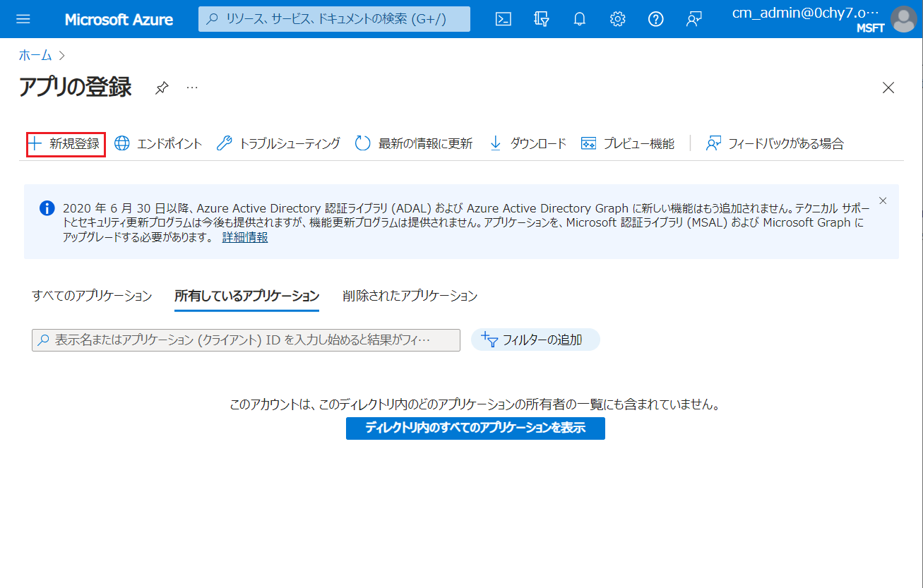The image size is (923, 588).
Task: Click ダウンロード toolbar button
Action: pyautogui.click(x=528, y=144)
